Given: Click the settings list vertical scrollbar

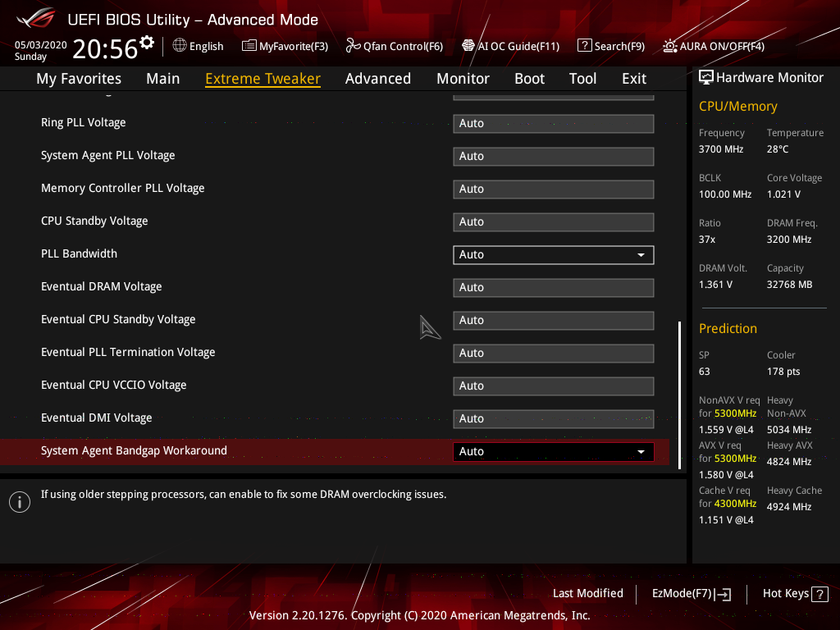Looking at the screenshot, I should coord(679,395).
